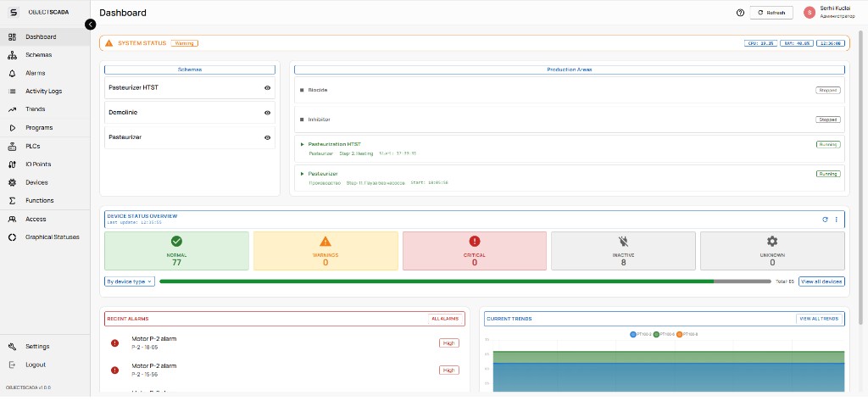Image resolution: width=868 pixels, height=401 pixels.
Task: Toggle the eye icon for Demolinie schema
Action: coord(267,113)
